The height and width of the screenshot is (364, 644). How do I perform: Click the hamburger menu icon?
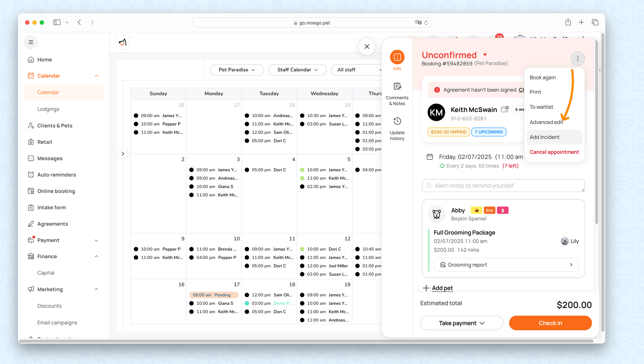click(31, 42)
